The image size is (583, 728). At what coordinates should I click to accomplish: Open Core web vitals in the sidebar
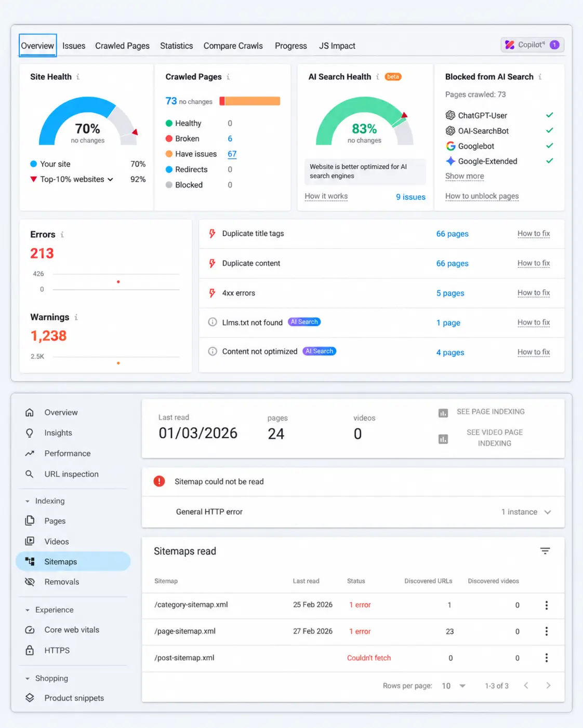72,630
